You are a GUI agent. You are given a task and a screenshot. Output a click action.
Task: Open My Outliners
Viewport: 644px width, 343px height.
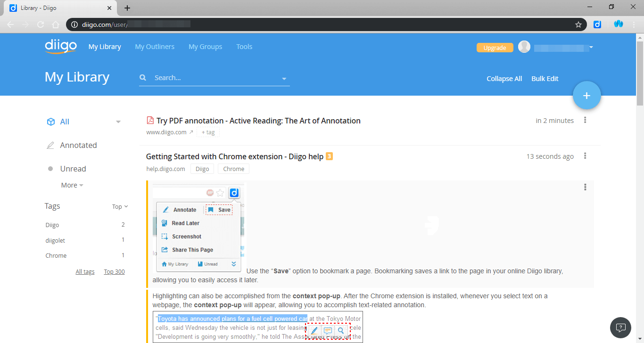[155, 47]
